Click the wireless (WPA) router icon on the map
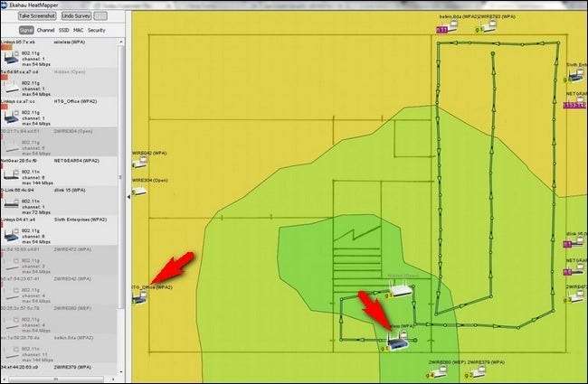This screenshot has height=384, width=588. (x=398, y=342)
